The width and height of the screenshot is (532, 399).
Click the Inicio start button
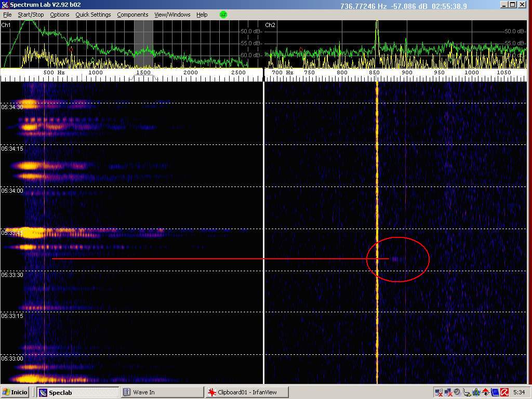(x=16, y=392)
